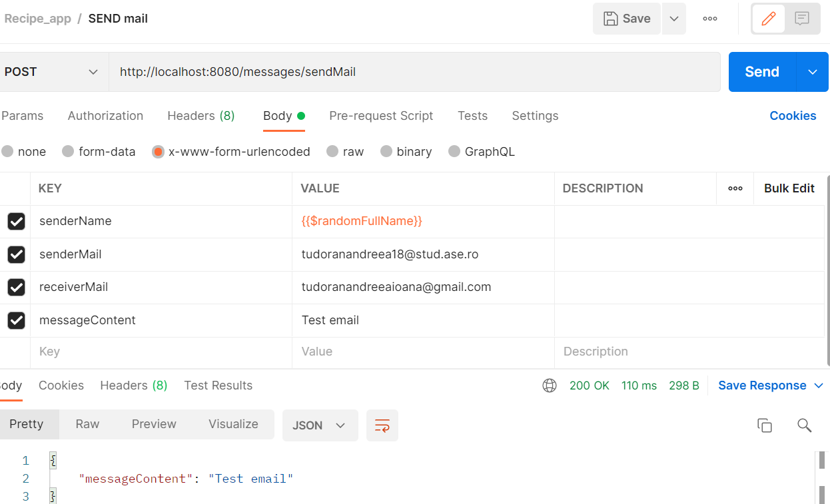
Task: Select the Pretty view
Action: click(27, 424)
